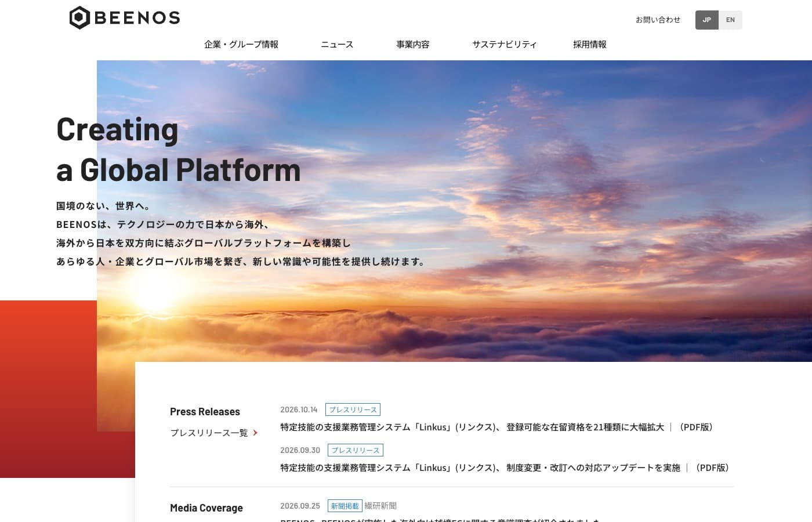Click the date 2026.10.14
The height and width of the screenshot is (522, 812).
[299, 409]
